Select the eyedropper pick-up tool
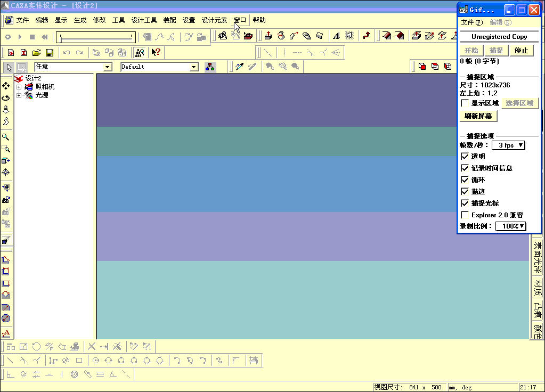 (x=240, y=67)
